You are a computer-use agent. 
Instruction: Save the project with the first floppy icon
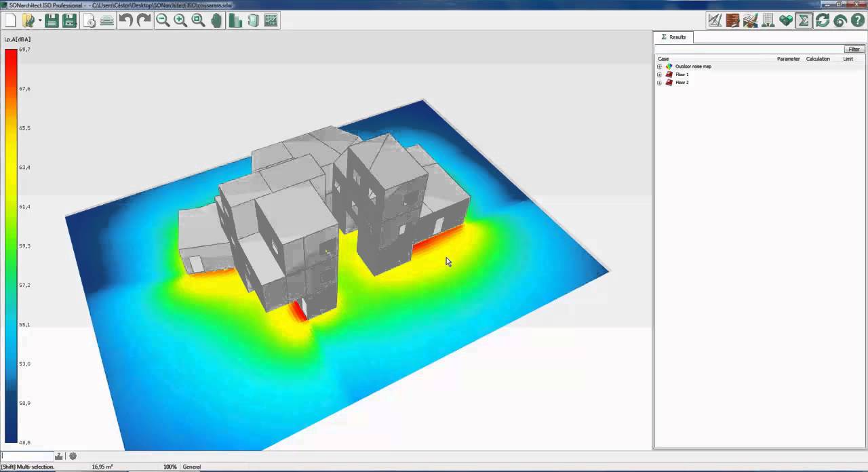(52, 20)
